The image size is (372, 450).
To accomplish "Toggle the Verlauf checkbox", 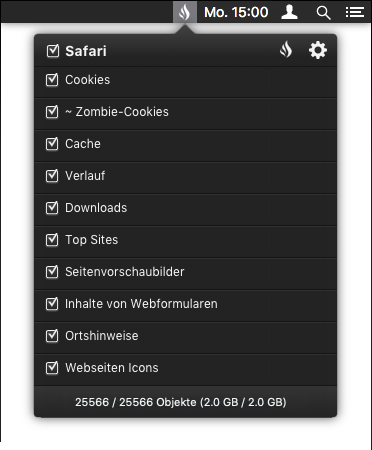I will tap(52, 176).
